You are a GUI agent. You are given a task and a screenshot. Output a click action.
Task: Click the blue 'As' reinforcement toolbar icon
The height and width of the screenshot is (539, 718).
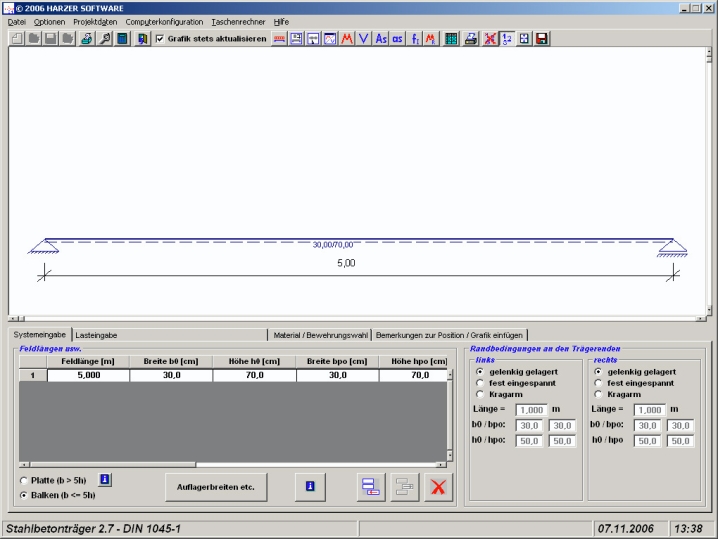pos(381,39)
